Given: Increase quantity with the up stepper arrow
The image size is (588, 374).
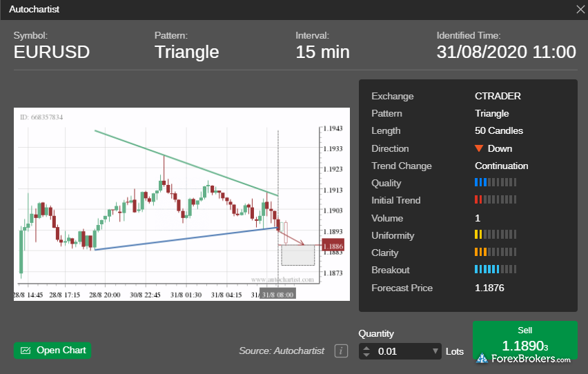Looking at the screenshot, I should [366, 348].
